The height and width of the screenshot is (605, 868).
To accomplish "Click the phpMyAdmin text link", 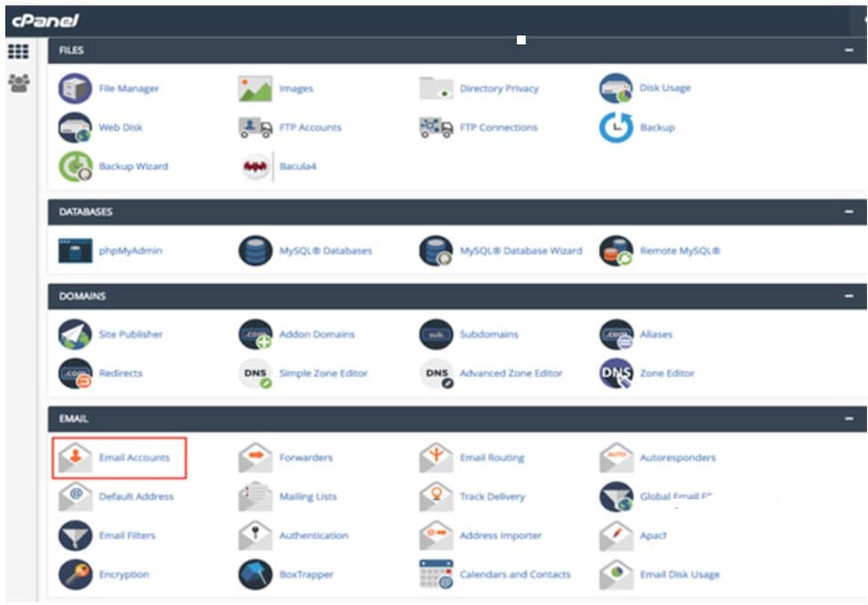I will pos(130,251).
